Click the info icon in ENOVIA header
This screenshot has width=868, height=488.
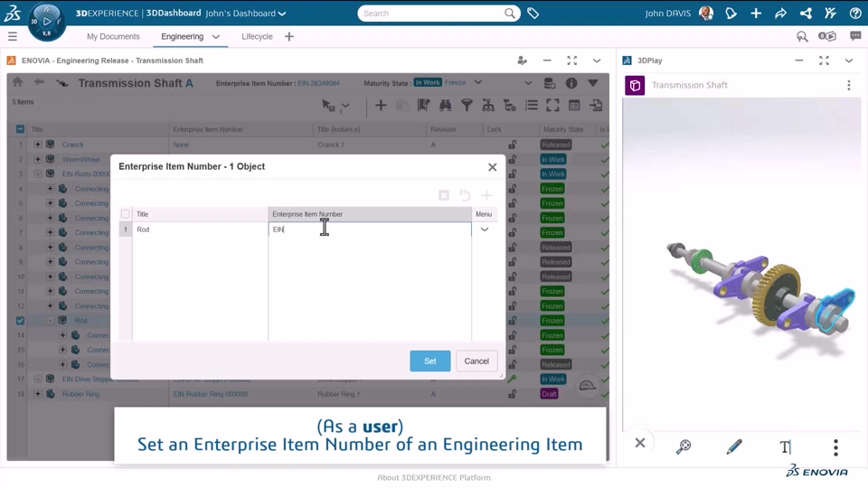point(571,83)
